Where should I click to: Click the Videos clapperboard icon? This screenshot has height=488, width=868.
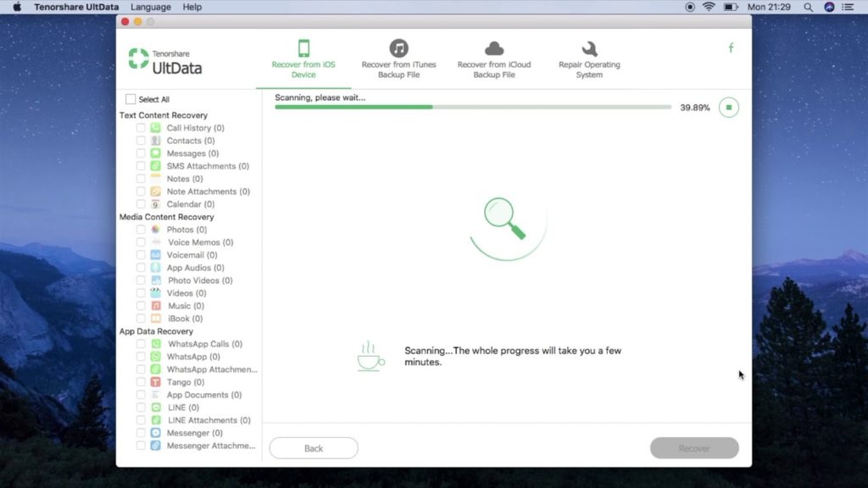(156, 293)
